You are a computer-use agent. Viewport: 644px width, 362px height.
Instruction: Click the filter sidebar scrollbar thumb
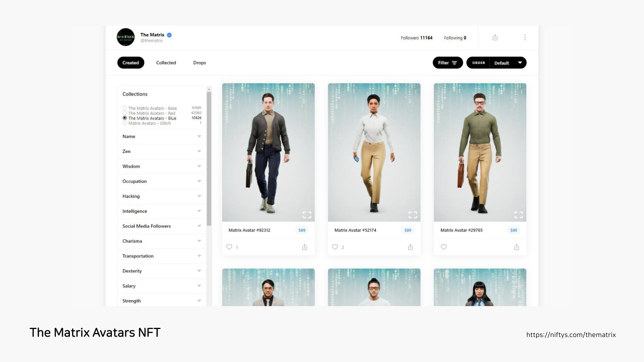pos(209,159)
